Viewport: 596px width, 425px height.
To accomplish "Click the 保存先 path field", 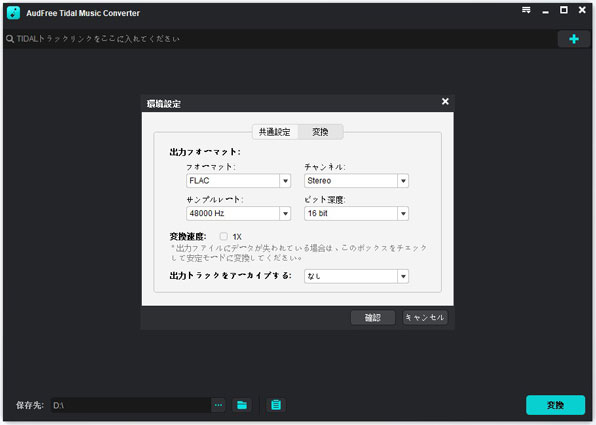I will [130, 405].
